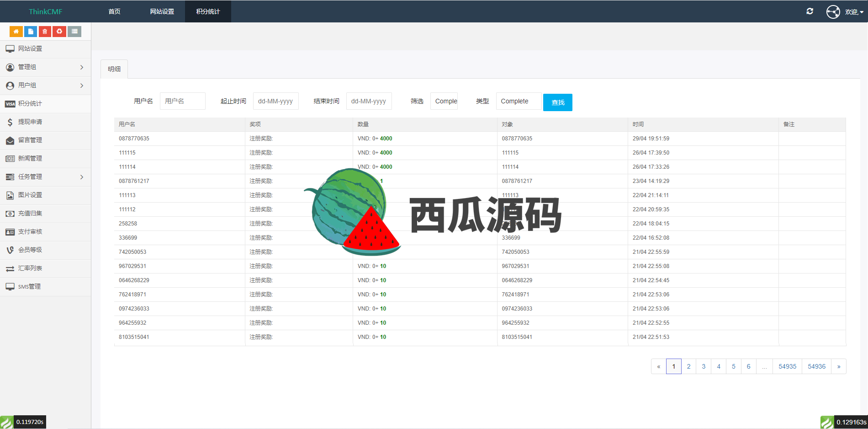Click the newspaper icon beside 新闻管理

tap(10, 159)
